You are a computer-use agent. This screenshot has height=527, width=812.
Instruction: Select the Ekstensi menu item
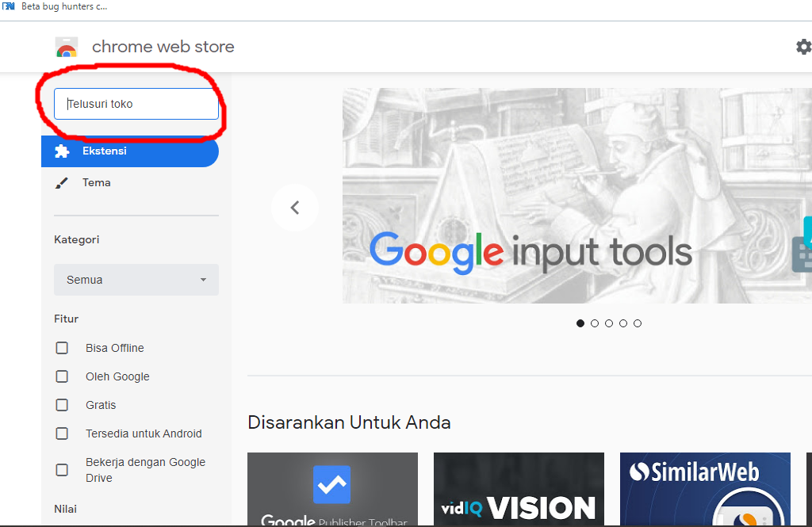[130, 151]
